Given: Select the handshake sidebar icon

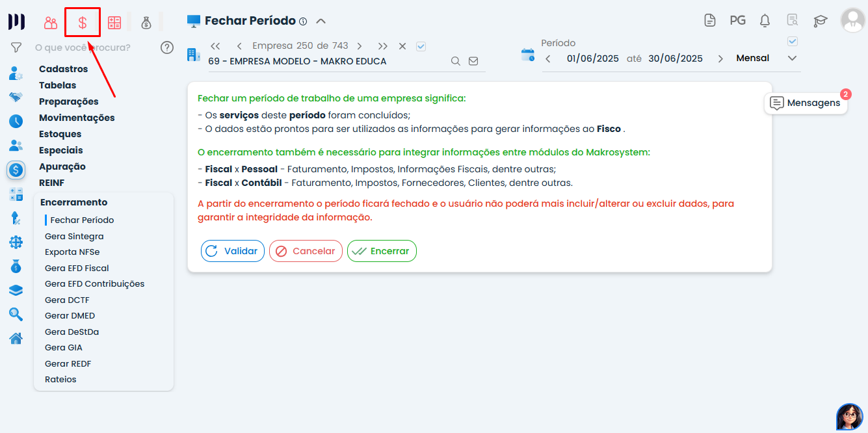Looking at the screenshot, I should (16, 97).
